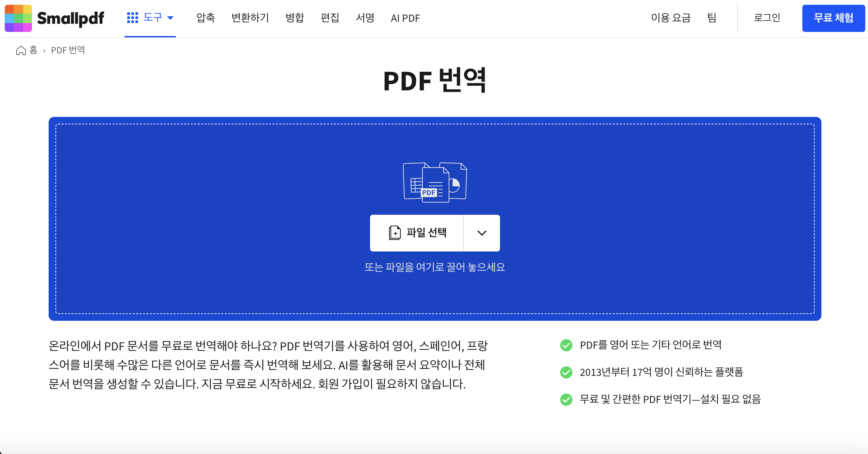Click the 로그인 login link
Viewport: 868px width, 454px height.
(x=767, y=18)
